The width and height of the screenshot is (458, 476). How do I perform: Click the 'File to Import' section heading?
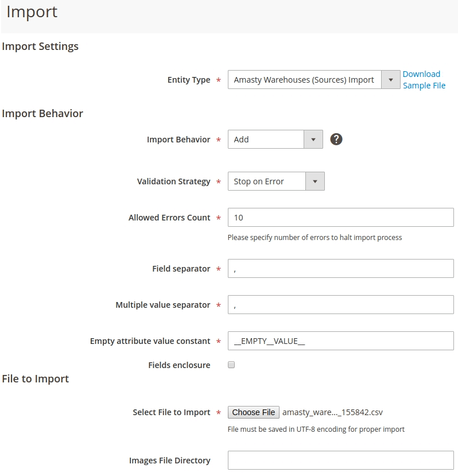[36, 379]
